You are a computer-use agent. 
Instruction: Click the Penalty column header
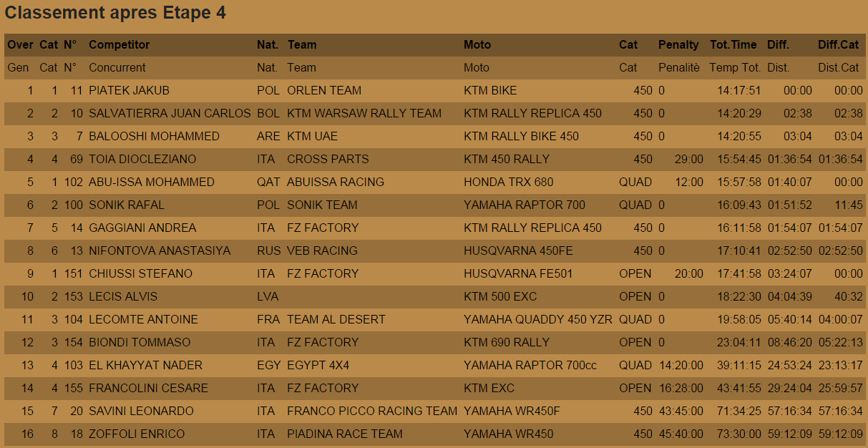(x=678, y=44)
